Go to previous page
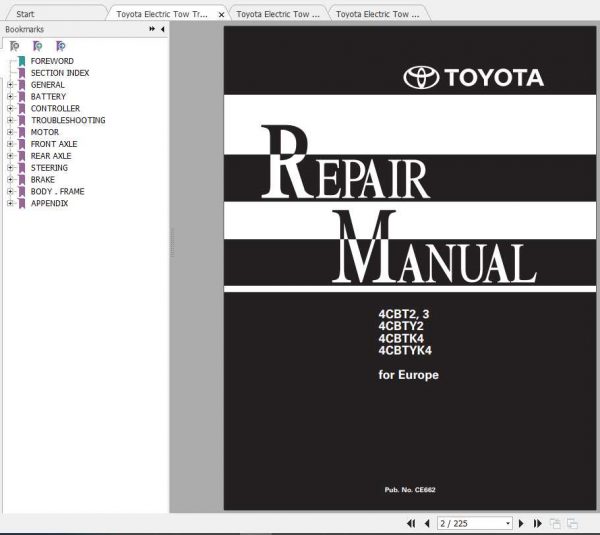The image size is (600, 535). click(x=427, y=523)
